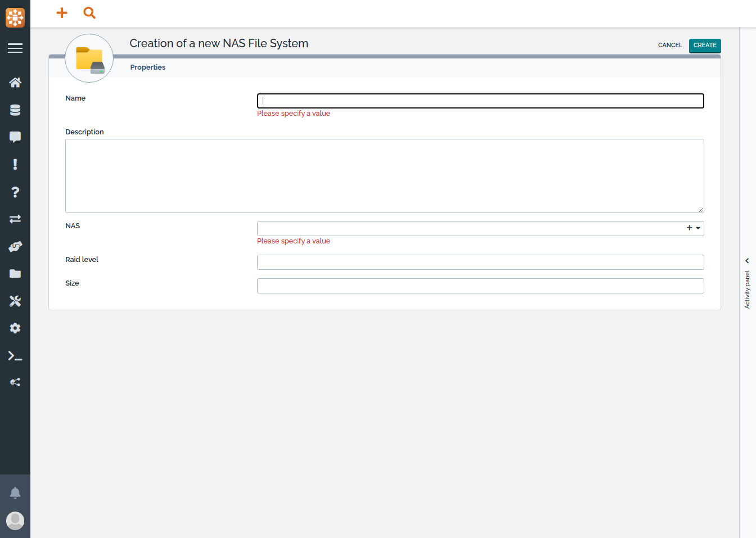Open the wrench and screwdriver tools menu

click(x=15, y=301)
